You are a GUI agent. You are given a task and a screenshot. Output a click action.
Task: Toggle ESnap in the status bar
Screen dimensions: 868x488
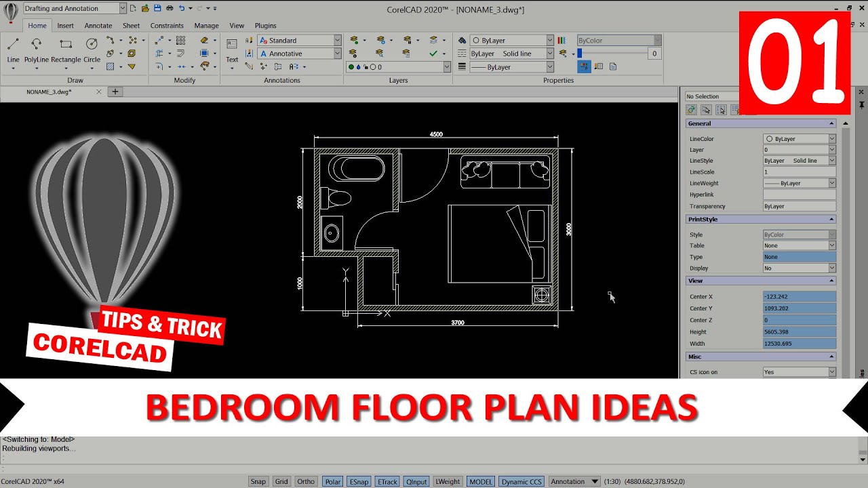pyautogui.click(x=358, y=481)
